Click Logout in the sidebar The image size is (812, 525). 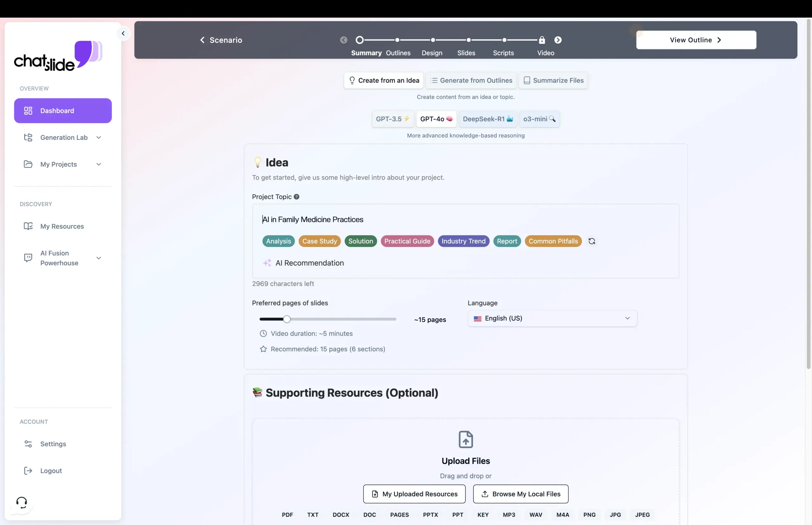click(x=63, y=471)
